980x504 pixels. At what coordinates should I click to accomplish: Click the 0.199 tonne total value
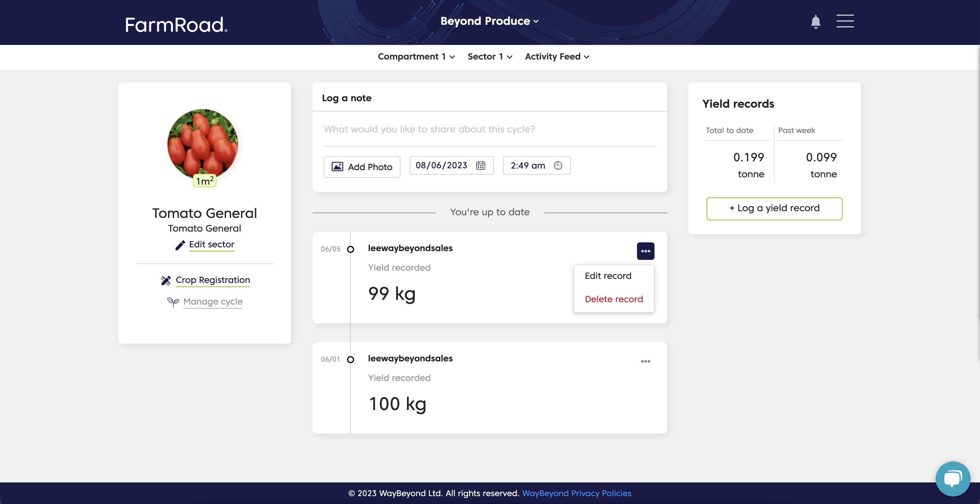(748, 165)
